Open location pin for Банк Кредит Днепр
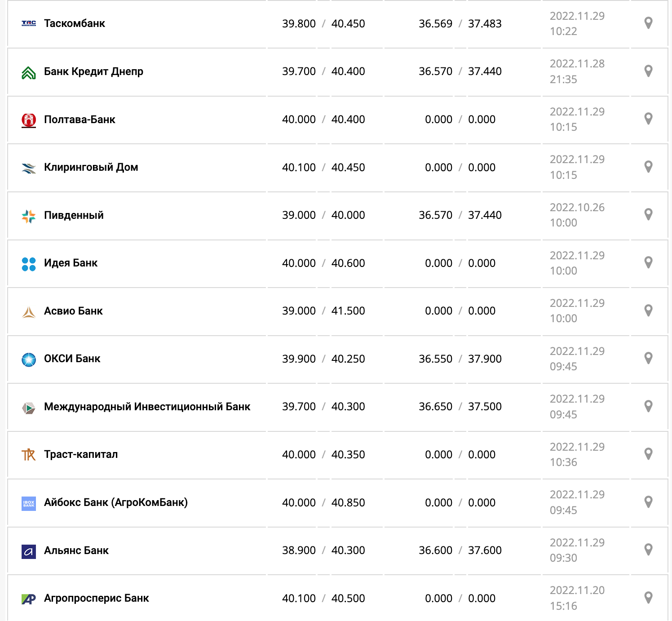This screenshot has height=621, width=672. [648, 71]
